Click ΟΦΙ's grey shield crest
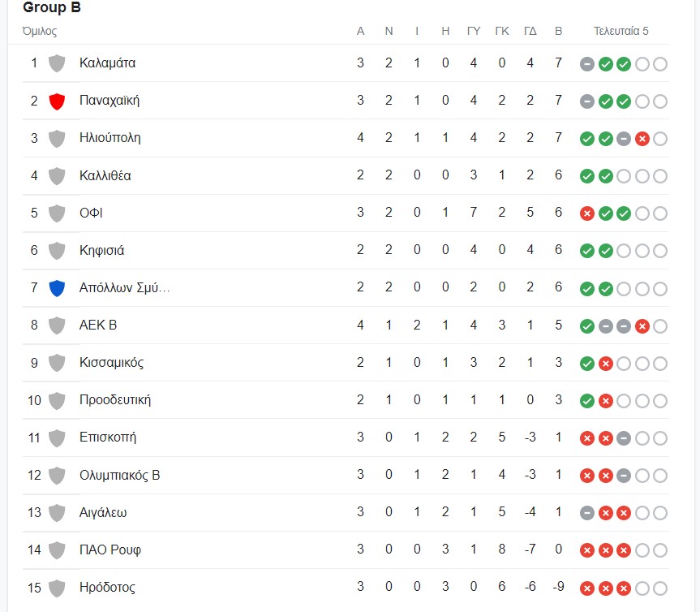 [56, 213]
